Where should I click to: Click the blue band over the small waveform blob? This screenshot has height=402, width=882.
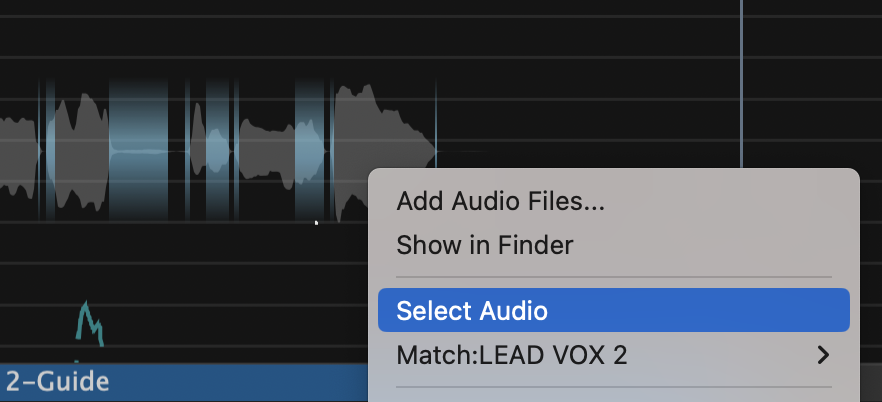[x=218, y=150]
